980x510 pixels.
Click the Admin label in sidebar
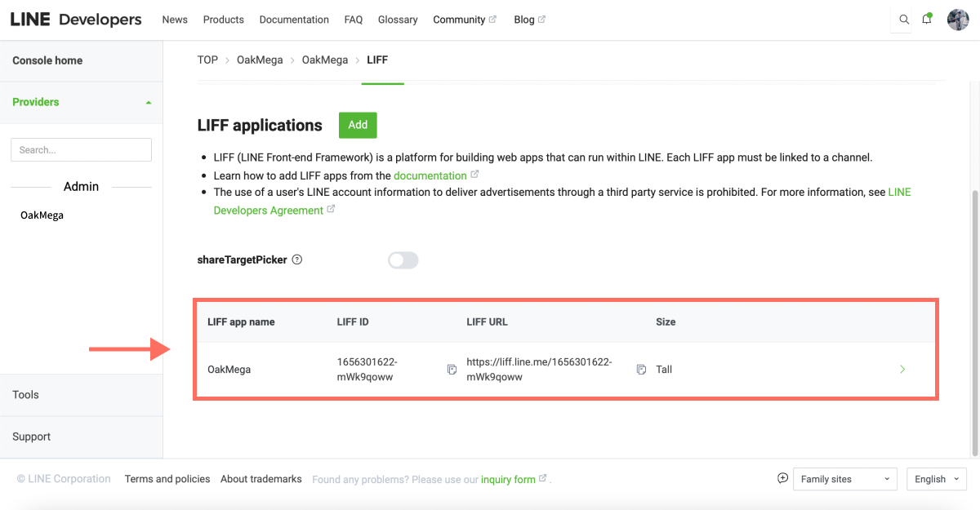tap(81, 187)
